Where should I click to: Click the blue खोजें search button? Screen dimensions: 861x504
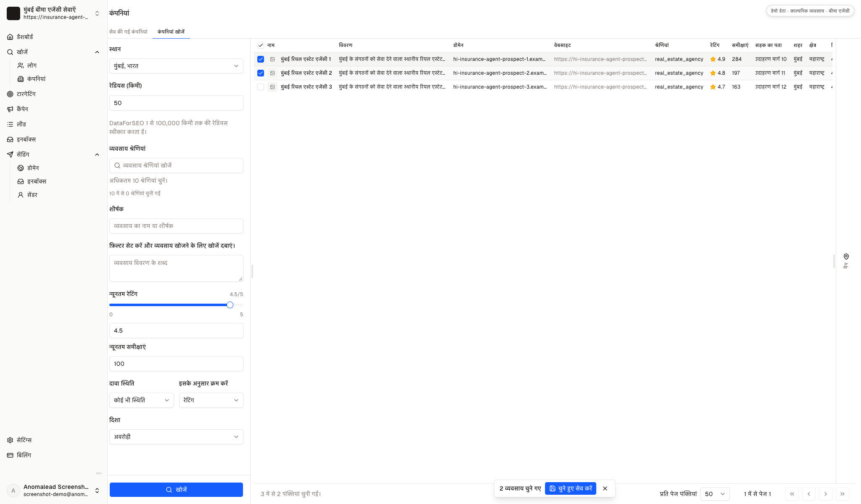[176, 490]
